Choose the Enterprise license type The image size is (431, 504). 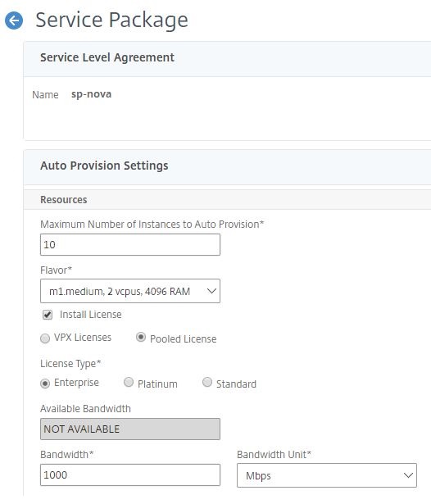click(x=45, y=384)
